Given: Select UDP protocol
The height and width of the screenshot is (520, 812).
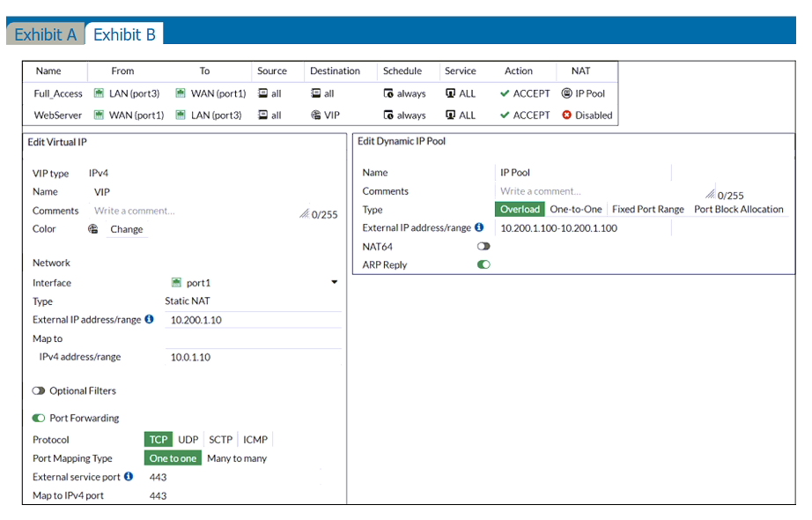Looking at the screenshot, I should (x=188, y=440).
